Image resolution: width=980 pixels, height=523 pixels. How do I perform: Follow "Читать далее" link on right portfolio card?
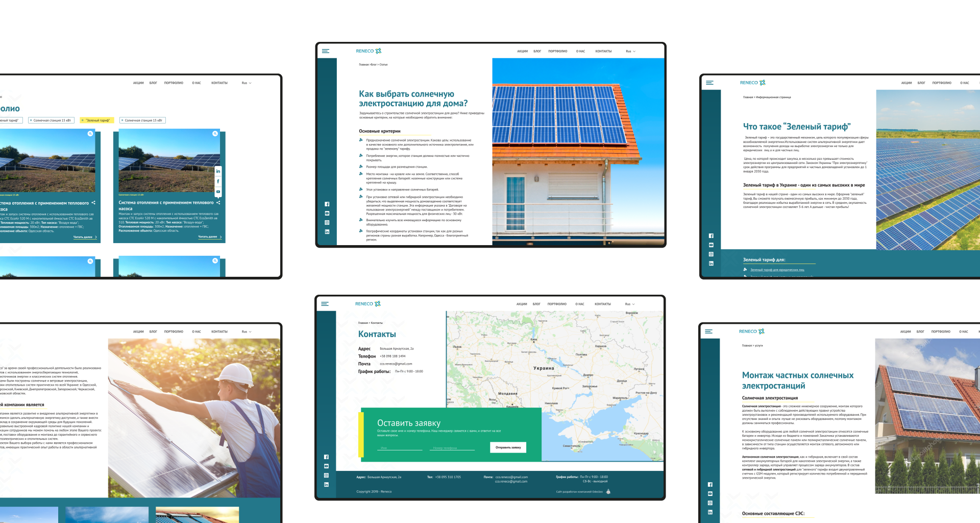tap(209, 237)
